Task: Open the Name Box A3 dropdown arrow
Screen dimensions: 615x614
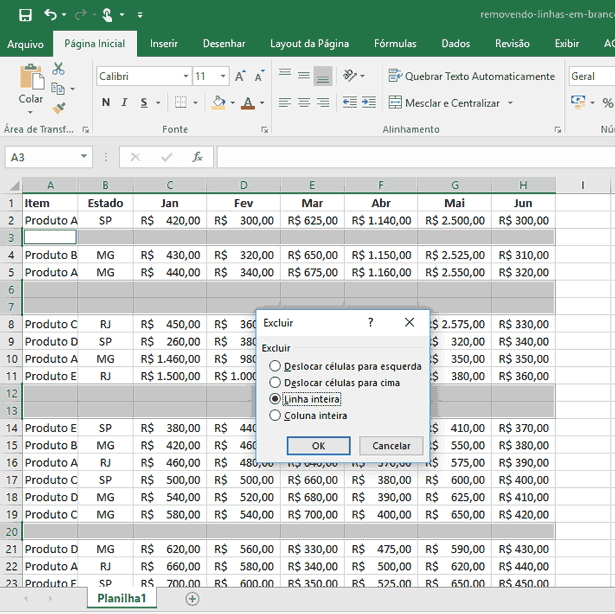Action: coord(84,157)
